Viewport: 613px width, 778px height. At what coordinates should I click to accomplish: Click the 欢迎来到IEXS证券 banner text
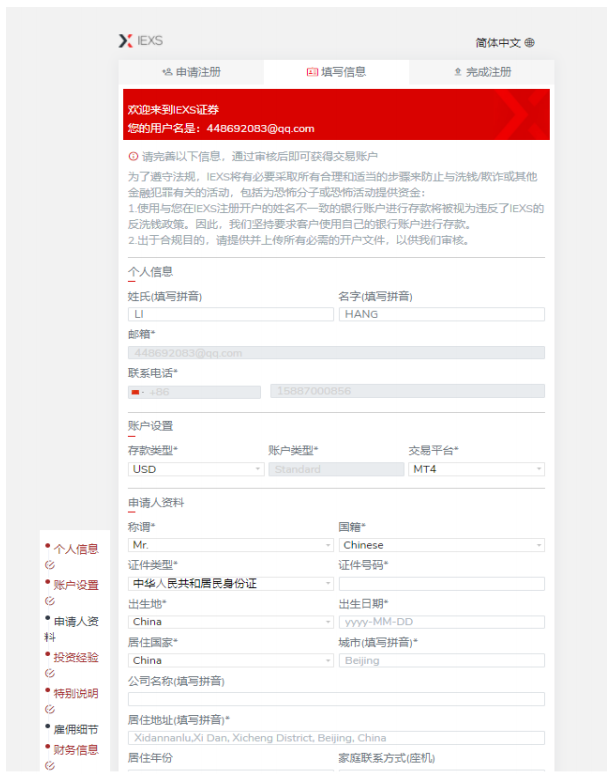(173, 110)
